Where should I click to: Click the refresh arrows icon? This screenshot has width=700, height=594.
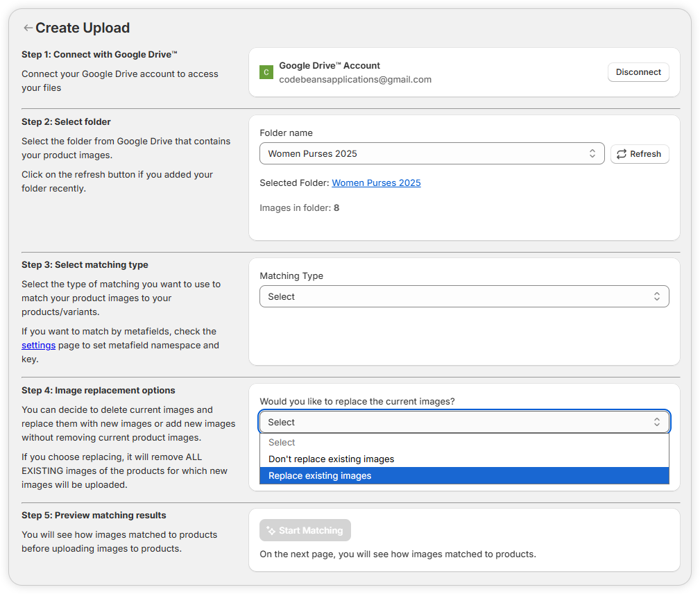(622, 154)
